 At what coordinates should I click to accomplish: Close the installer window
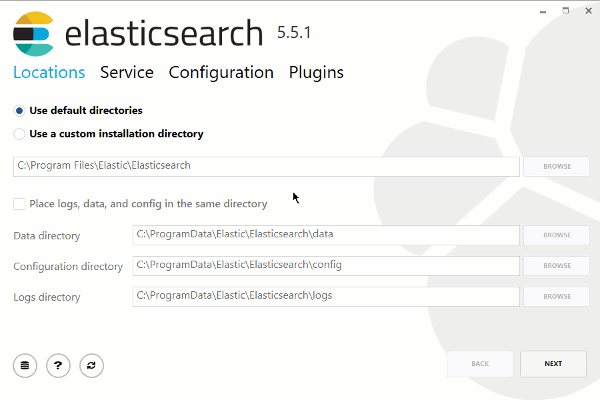click(589, 11)
